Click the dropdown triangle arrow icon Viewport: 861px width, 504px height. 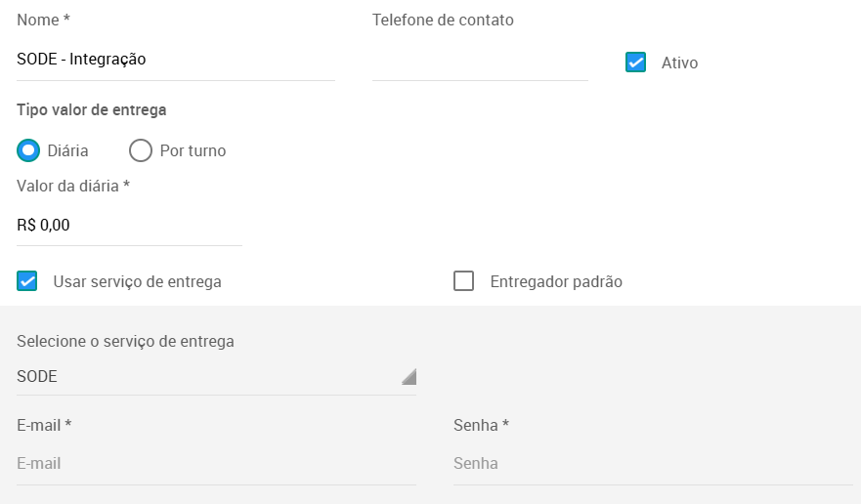(409, 377)
